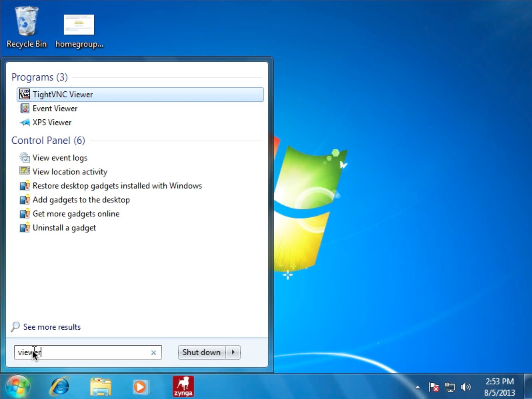The image size is (532, 399).
Task: Open Get more gadgets online
Action: [76, 214]
